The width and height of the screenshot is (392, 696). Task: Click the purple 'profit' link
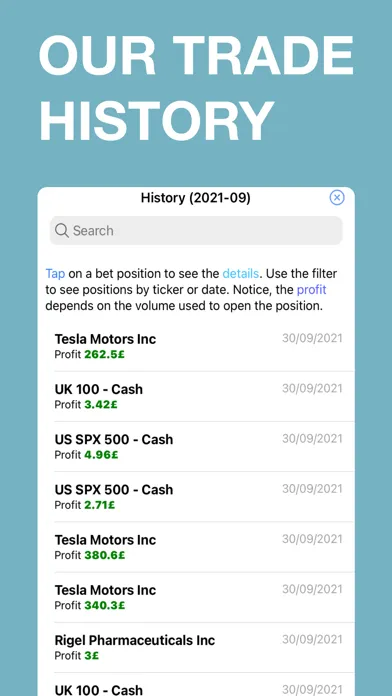(312, 290)
